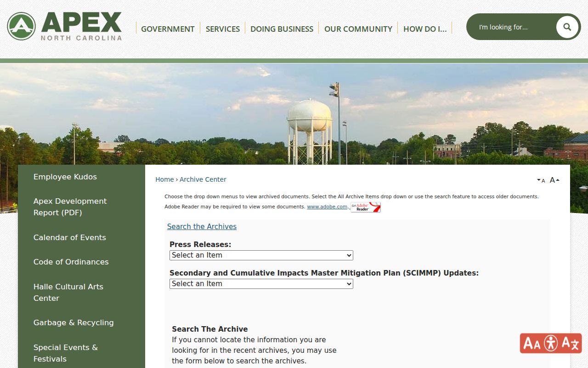Image resolution: width=588 pixels, height=368 pixels.
Task: Open the Services menu
Action: 222,29
